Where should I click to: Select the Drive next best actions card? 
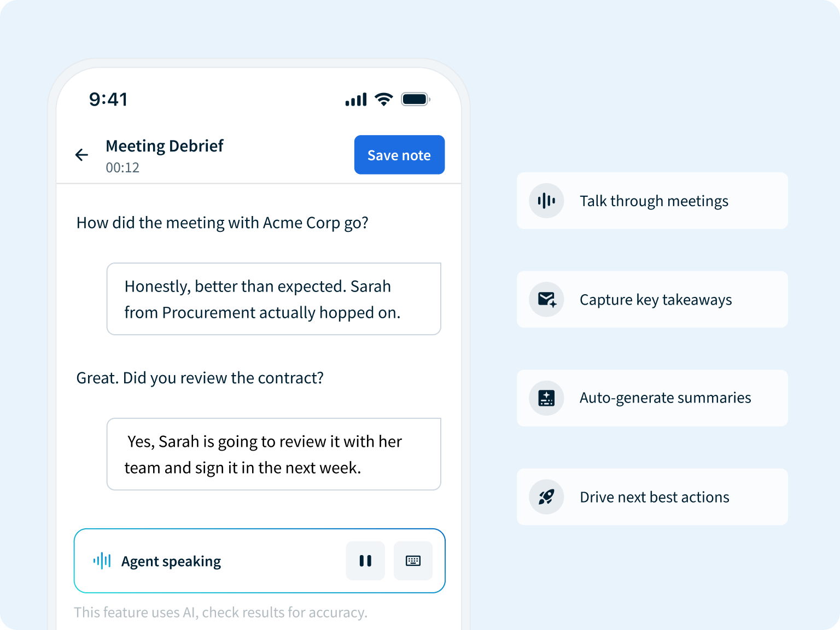652,497
